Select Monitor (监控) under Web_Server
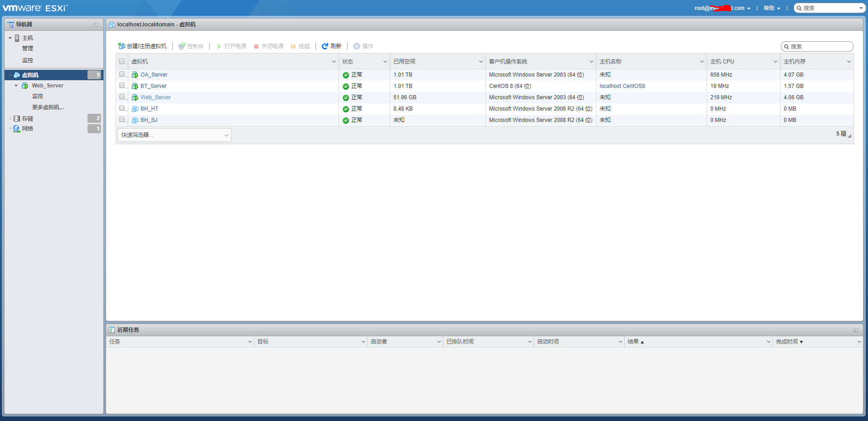Image resolution: width=868 pixels, height=421 pixels. 38,96
